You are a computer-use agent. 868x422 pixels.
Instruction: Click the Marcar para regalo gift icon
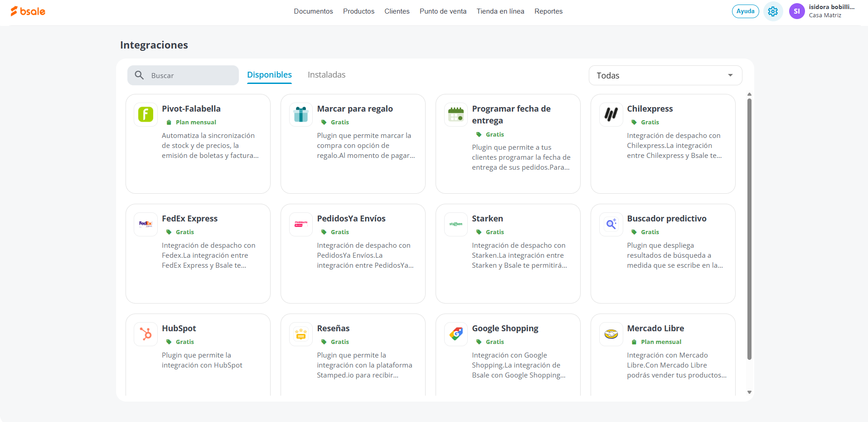(x=301, y=114)
